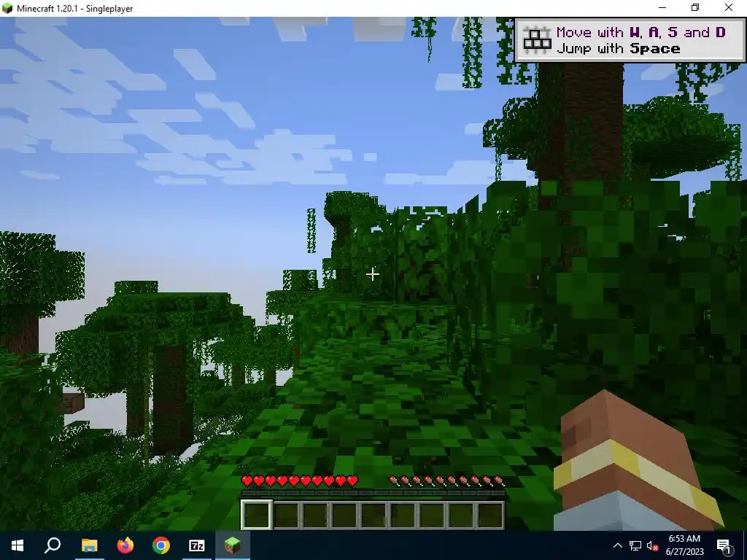Click the movement tutorial toast icon
The height and width of the screenshot is (560, 747).
coord(537,39)
